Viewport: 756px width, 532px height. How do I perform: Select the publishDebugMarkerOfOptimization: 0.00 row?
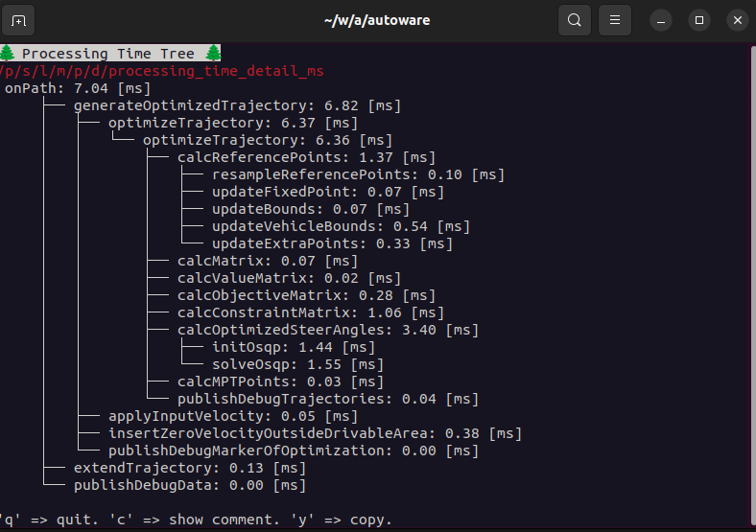(294, 451)
